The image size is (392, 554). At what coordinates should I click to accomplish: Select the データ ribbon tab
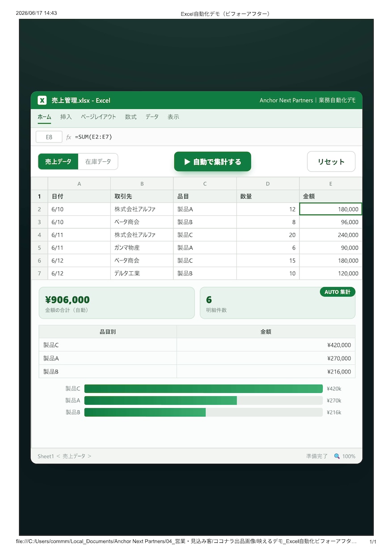[x=152, y=117]
